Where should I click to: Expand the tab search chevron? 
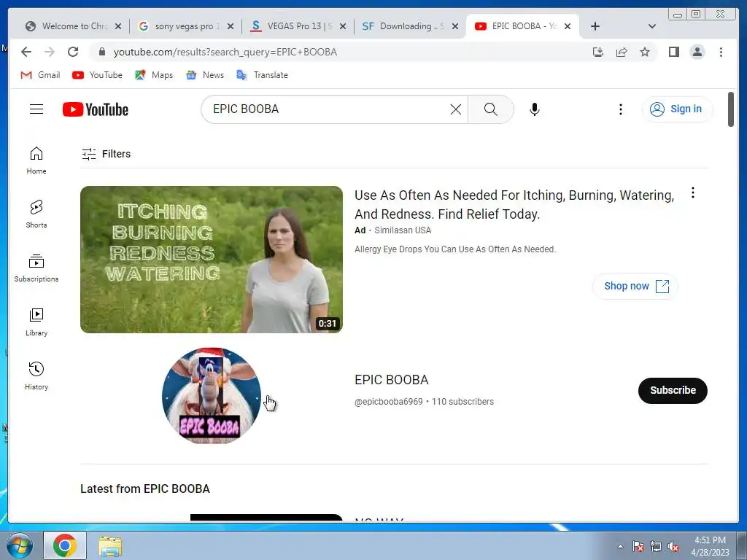point(652,26)
